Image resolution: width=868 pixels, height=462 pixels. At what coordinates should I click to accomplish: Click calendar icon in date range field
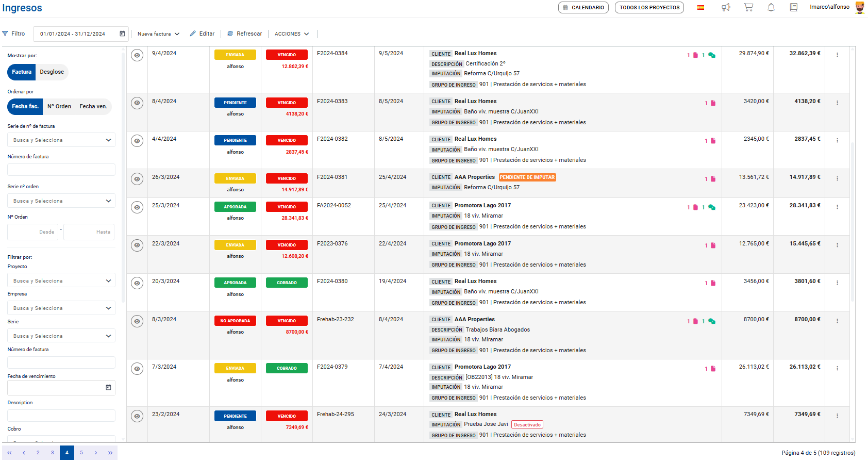[x=122, y=34]
